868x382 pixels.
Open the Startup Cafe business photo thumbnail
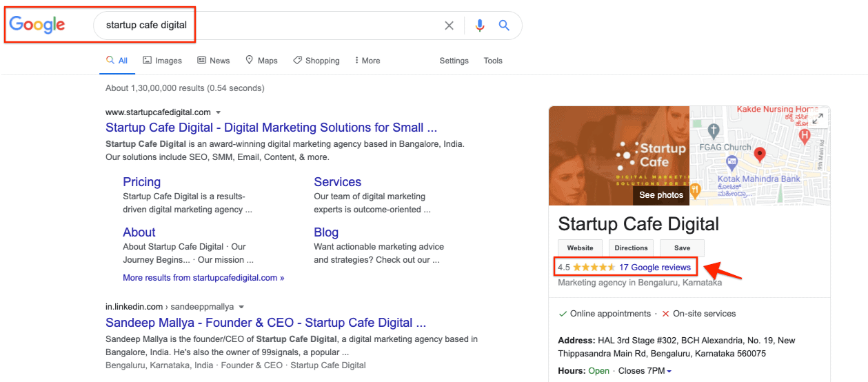pyautogui.click(x=619, y=155)
